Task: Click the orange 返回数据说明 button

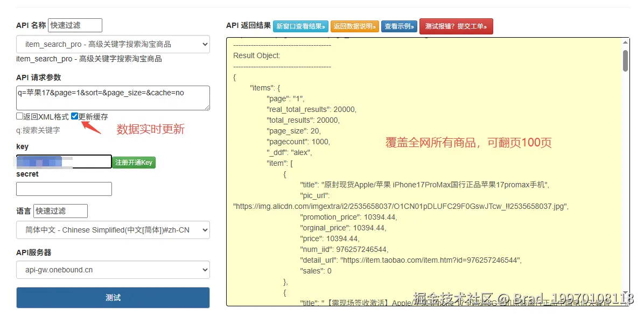Action: pos(354,25)
